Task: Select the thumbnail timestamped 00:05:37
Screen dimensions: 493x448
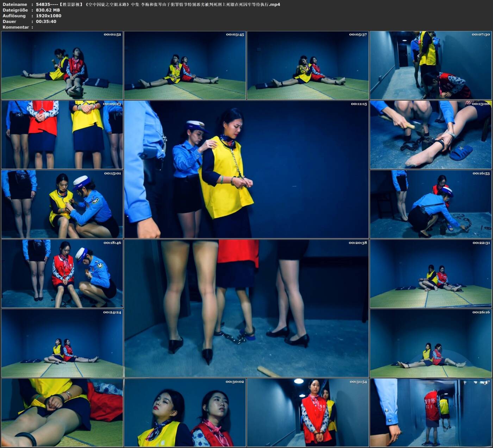Action: coord(308,65)
